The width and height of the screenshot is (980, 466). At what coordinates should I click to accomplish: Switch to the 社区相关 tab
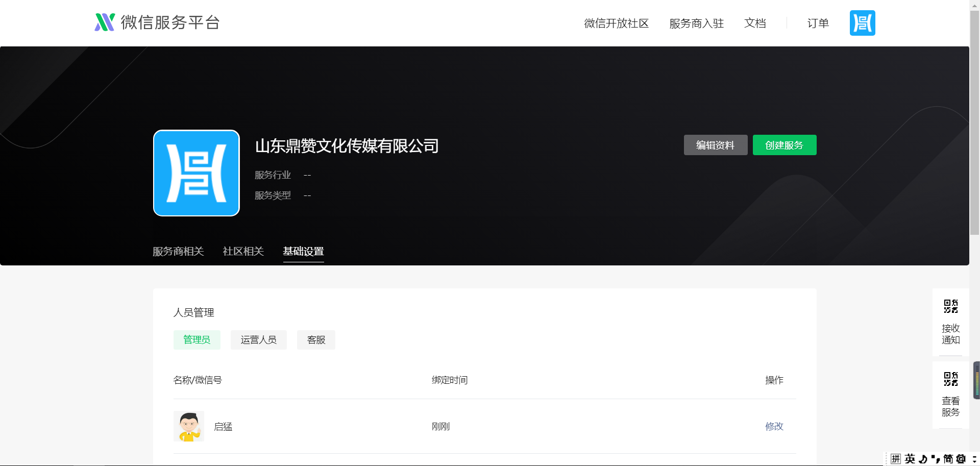pyautogui.click(x=243, y=251)
